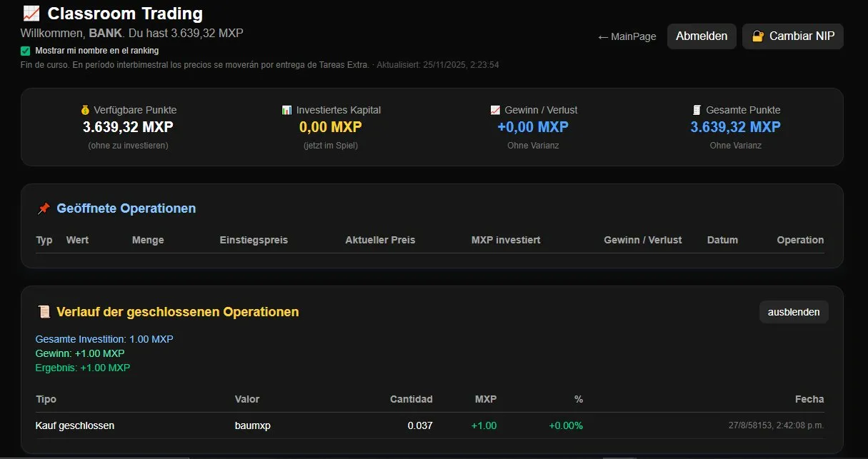Viewport: 868px width, 459px height.
Task: Go back via the MainPage link
Action: point(627,36)
